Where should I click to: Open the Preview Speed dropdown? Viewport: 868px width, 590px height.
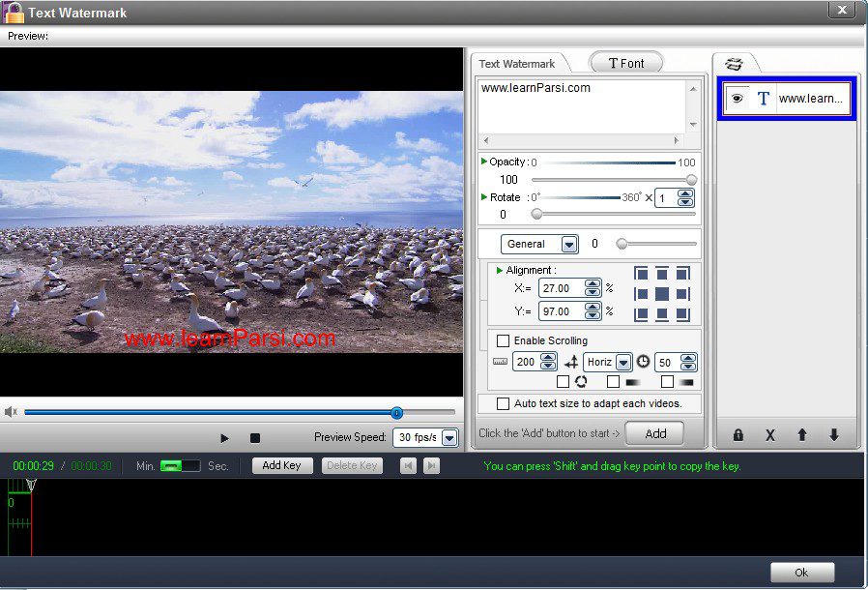(449, 438)
